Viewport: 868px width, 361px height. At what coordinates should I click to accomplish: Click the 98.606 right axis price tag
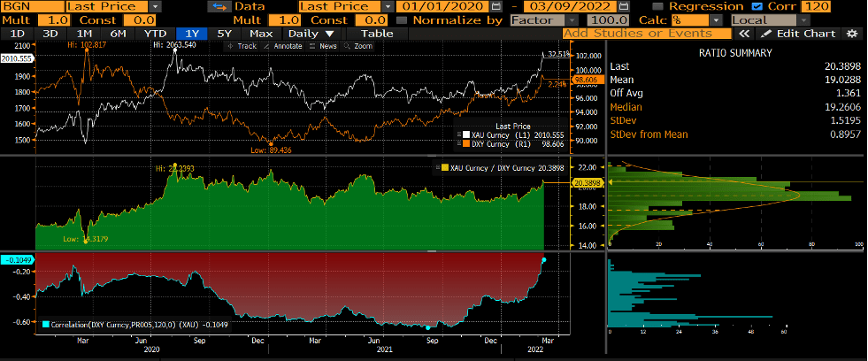pyautogui.click(x=587, y=81)
